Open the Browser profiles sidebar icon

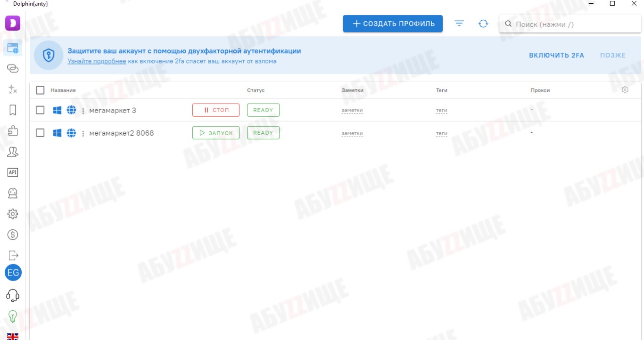pyautogui.click(x=13, y=47)
